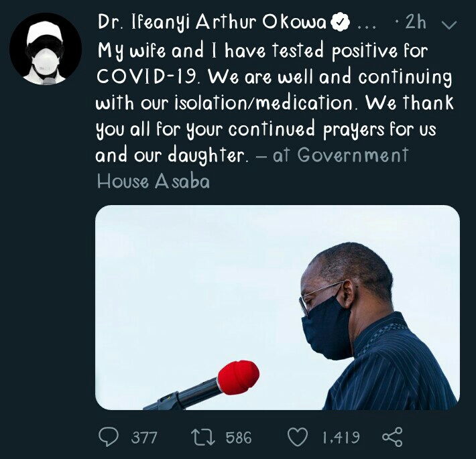The image size is (476, 459).
Task: Click the man's black face mask in the photo
Action: point(327,328)
